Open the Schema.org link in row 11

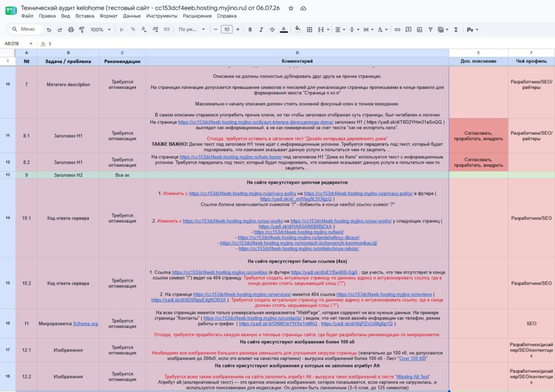point(85,323)
